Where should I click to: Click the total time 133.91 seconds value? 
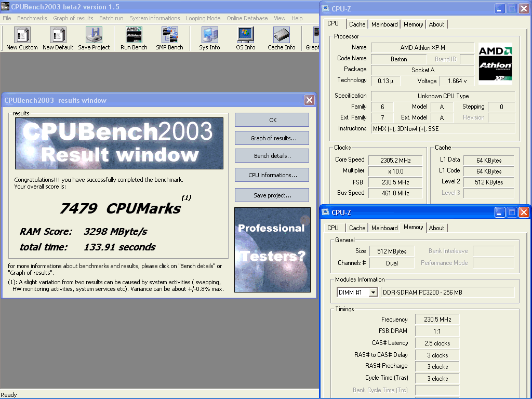tap(119, 247)
